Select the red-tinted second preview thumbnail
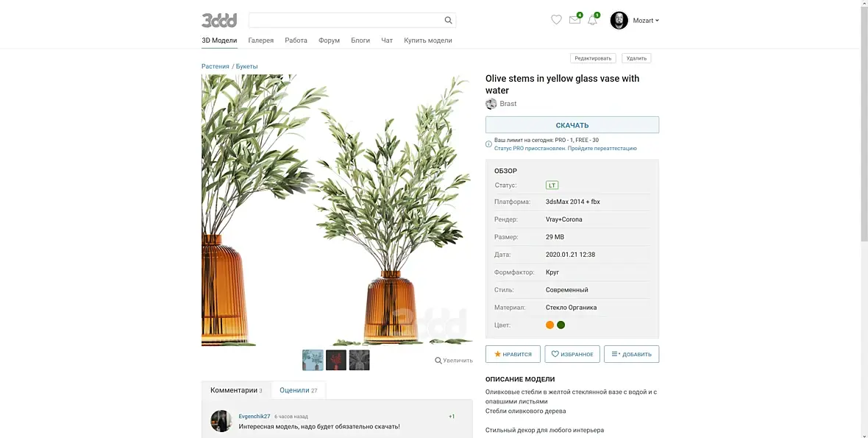Screen dimensions: 868x438 336,360
